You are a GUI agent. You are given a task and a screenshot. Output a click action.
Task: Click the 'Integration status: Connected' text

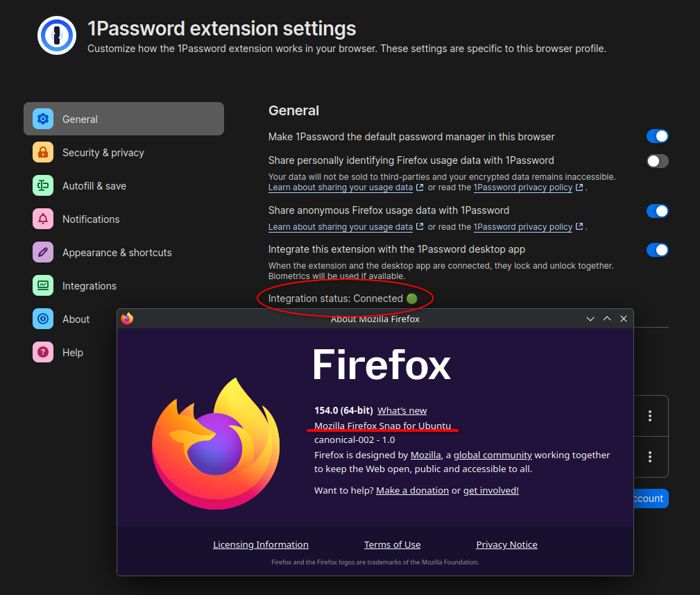pos(335,299)
